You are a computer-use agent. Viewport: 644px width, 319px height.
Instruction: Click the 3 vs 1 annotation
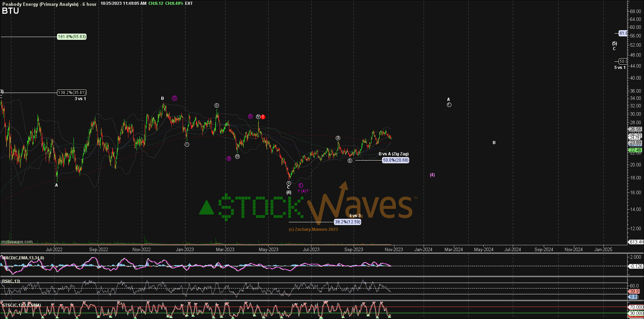[x=80, y=99]
